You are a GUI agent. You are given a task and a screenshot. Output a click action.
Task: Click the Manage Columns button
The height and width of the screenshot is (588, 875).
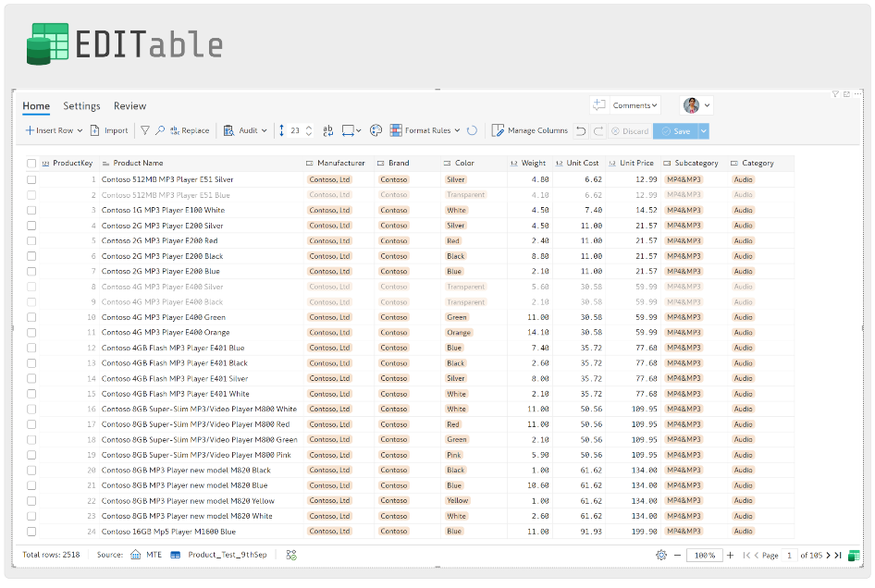530,130
